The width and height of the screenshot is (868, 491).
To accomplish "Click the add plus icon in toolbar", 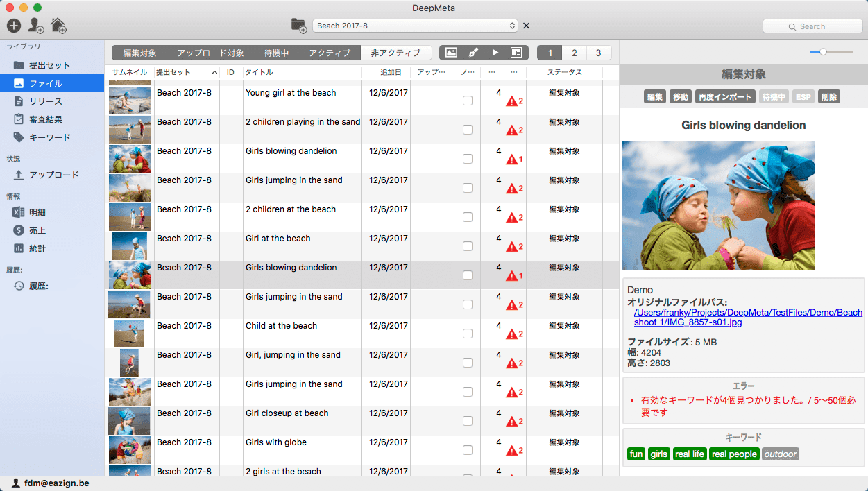I will pos(14,26).
